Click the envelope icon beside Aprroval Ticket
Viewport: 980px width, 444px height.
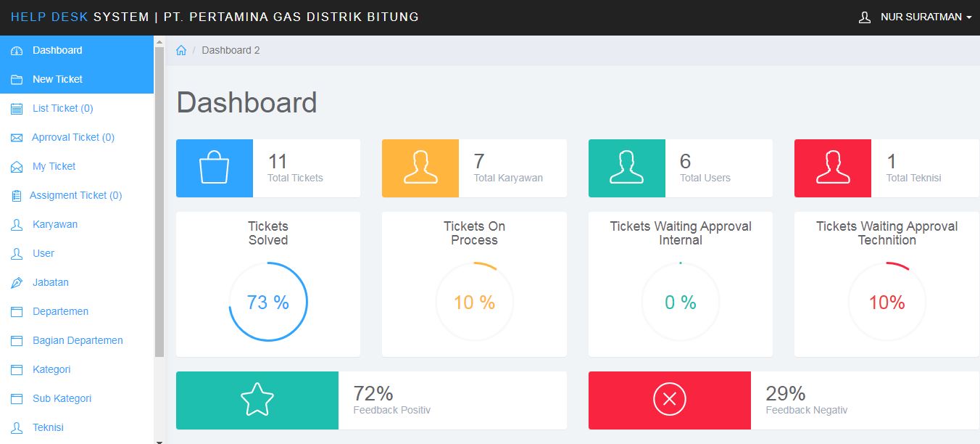click(x=17, y=137)
